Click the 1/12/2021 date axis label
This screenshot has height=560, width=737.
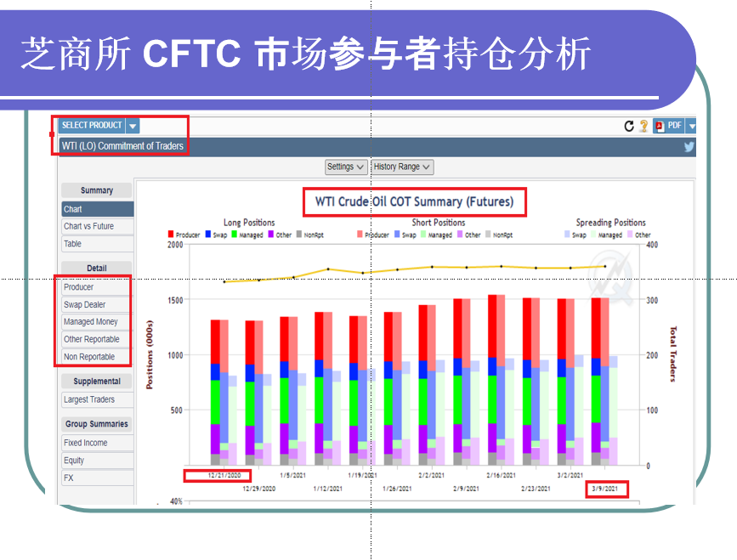tap(328, 489)
